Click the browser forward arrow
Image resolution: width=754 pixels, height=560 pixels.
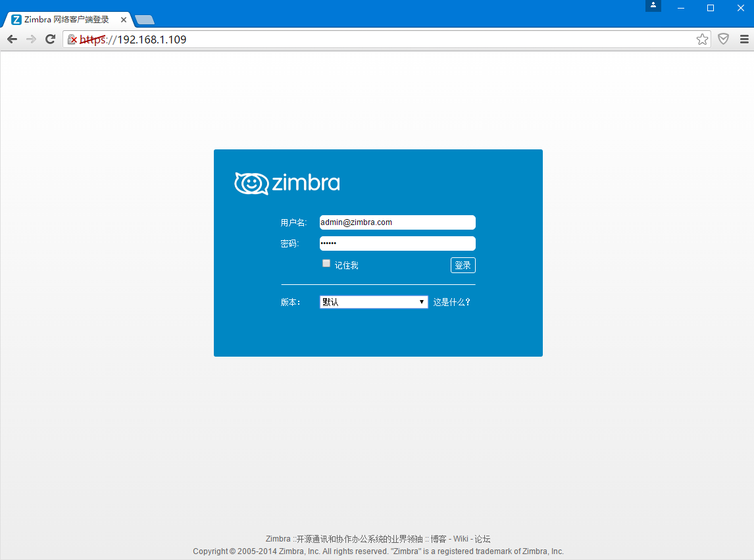32,39
